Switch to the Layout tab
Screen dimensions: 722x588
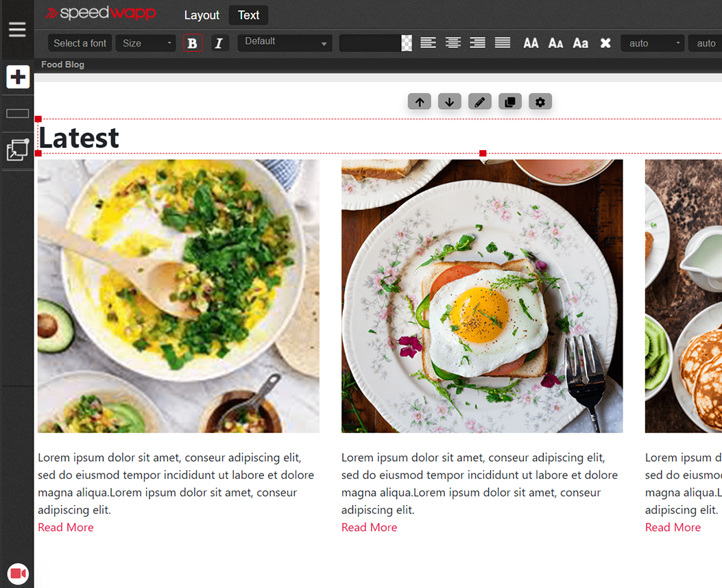202,15
